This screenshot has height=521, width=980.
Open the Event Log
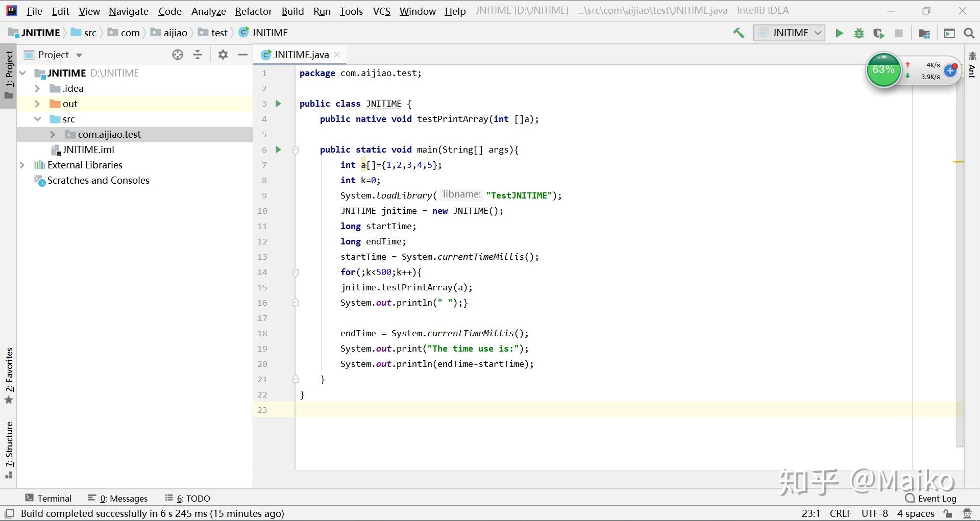(931, 498)
